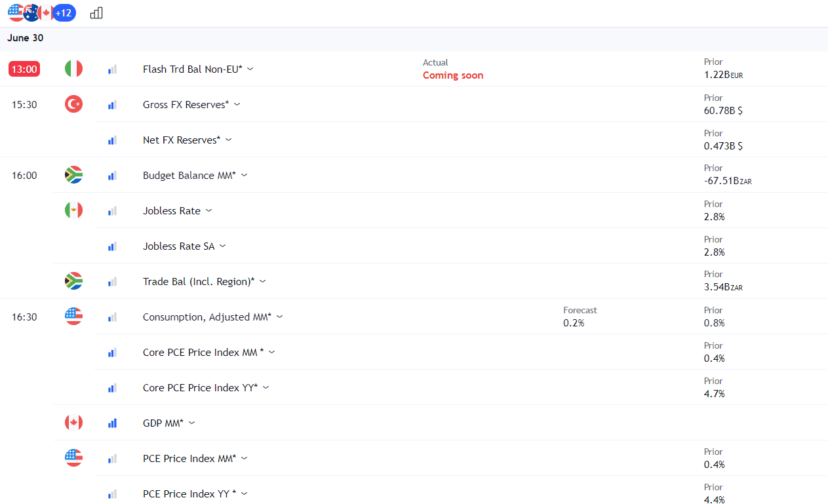Click Turkey flag on Gross FX Reserves row
The width and height of the screenshot is (828, 504).
tap(73, 104)
